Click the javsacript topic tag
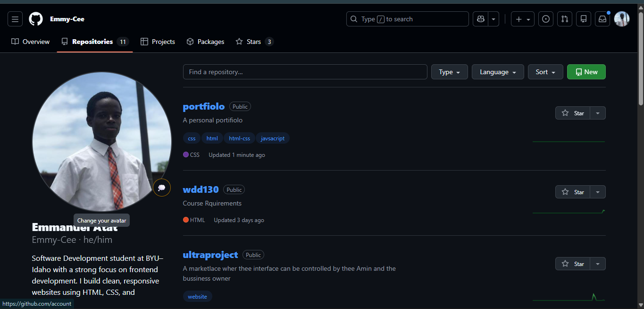The image size is (644, 309). click(x=273, y=138)
